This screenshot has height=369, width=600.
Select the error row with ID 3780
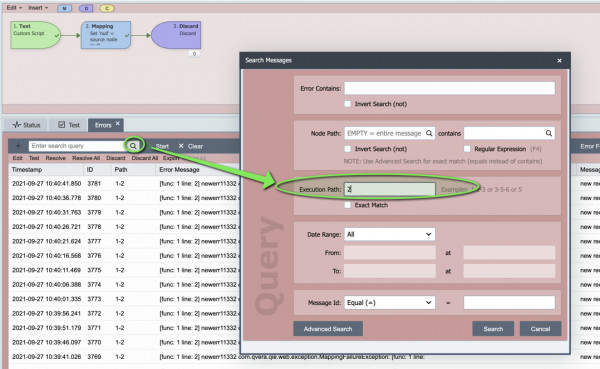point(124,198)
